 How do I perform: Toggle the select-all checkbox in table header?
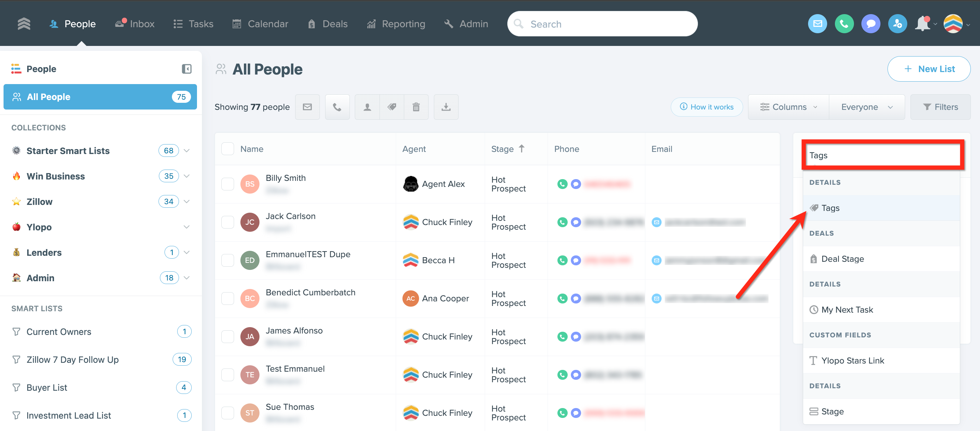[x=227, y=149]
